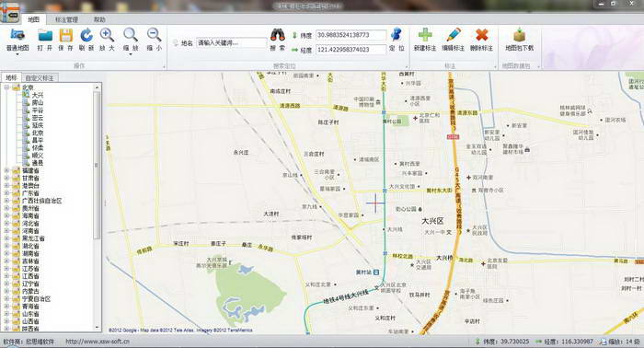Open the www.xsw-soft.cn link in status bar
Viewport: 644px width, 348px height.
(98, 342)
